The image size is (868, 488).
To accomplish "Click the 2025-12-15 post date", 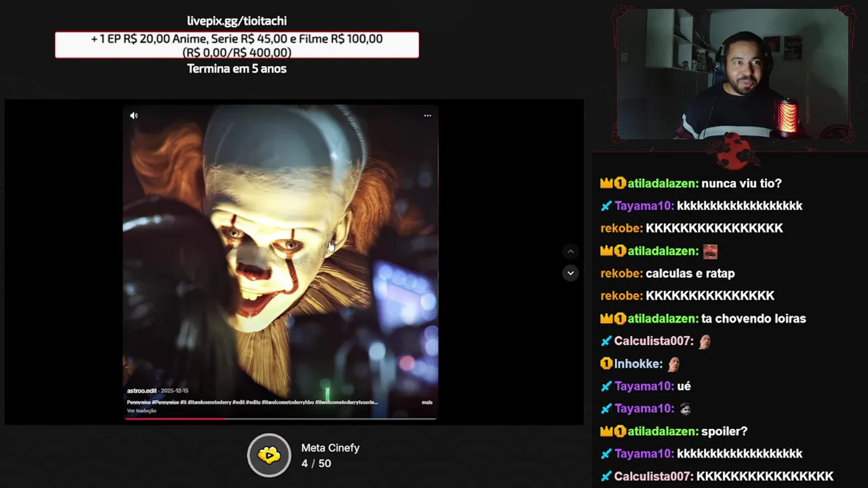I will pyautogui.click(x=174, y=391).
